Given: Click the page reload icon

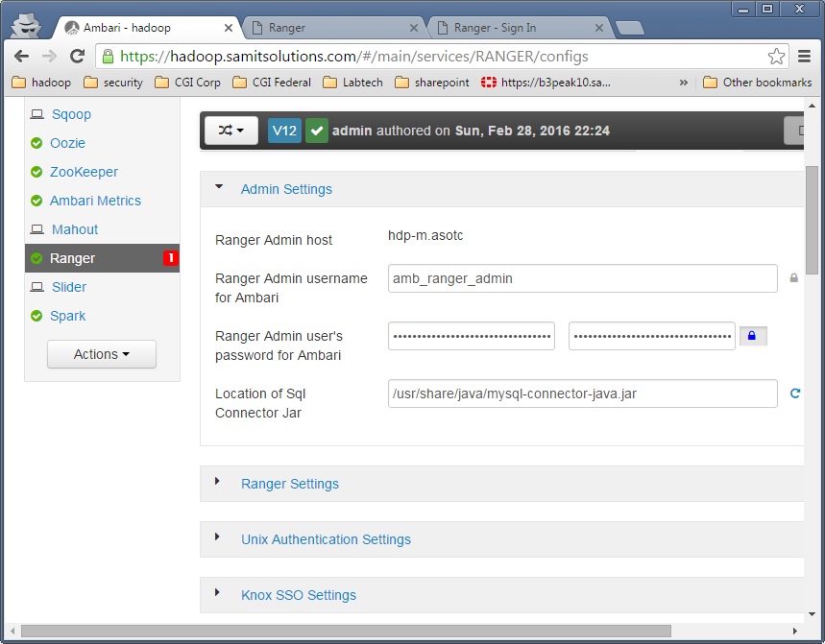Looking at the screenshot, I should (78, 57).
